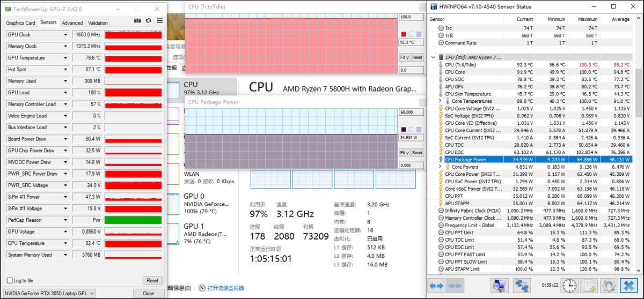Click the GPU-Z refresh icon

(149, 20)
